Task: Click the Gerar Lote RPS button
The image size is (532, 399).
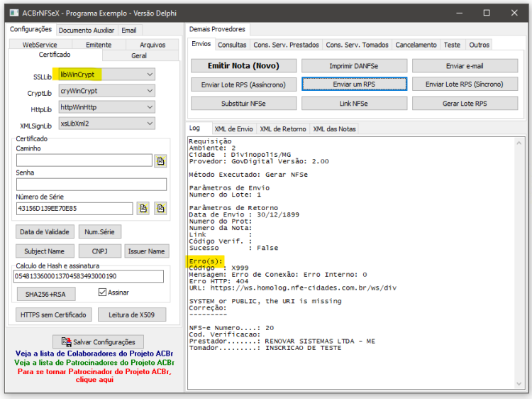Action: pyautogui.click(x=465, y=104)
